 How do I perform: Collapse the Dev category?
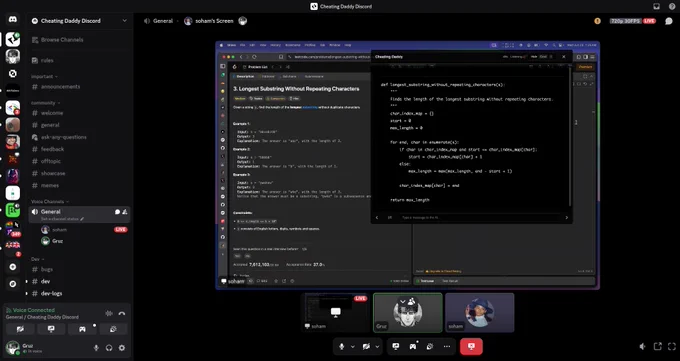(37, 259)
